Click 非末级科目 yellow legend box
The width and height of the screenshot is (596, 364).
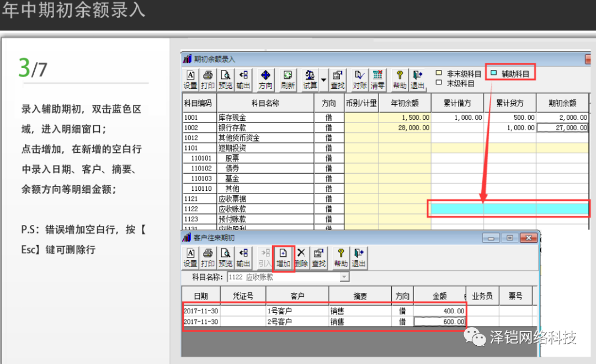439,73
